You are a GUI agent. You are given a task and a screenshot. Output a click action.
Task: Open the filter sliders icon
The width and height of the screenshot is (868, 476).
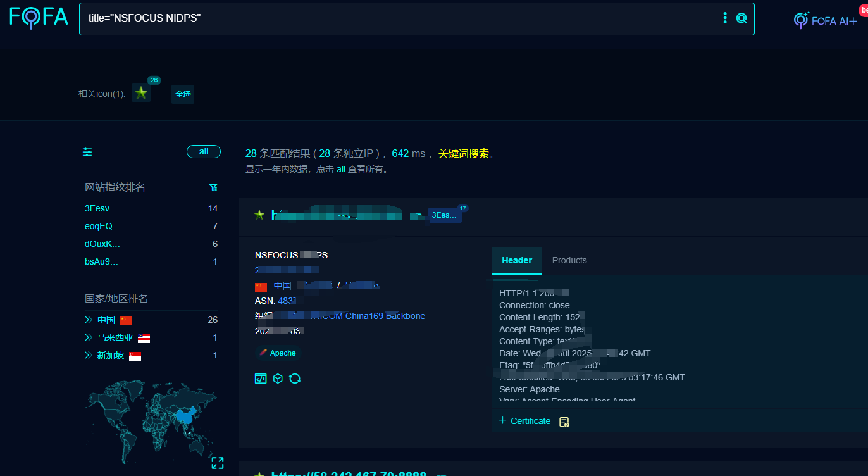coord(87,152)
